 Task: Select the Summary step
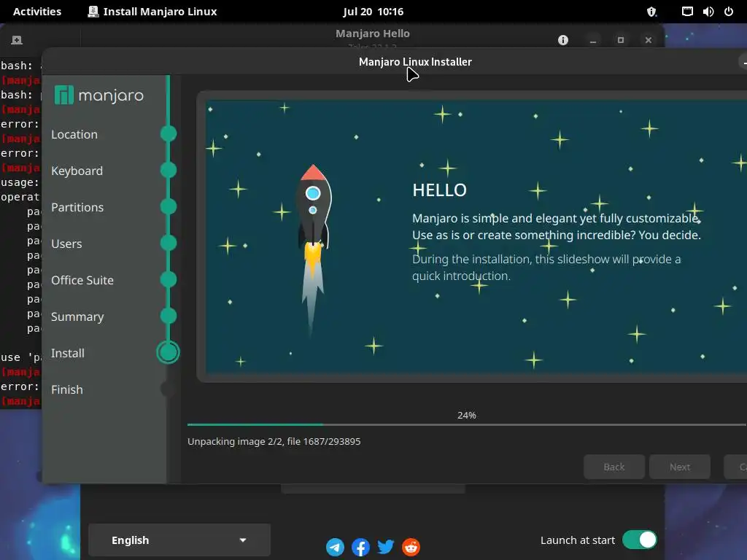pos(77,317)
